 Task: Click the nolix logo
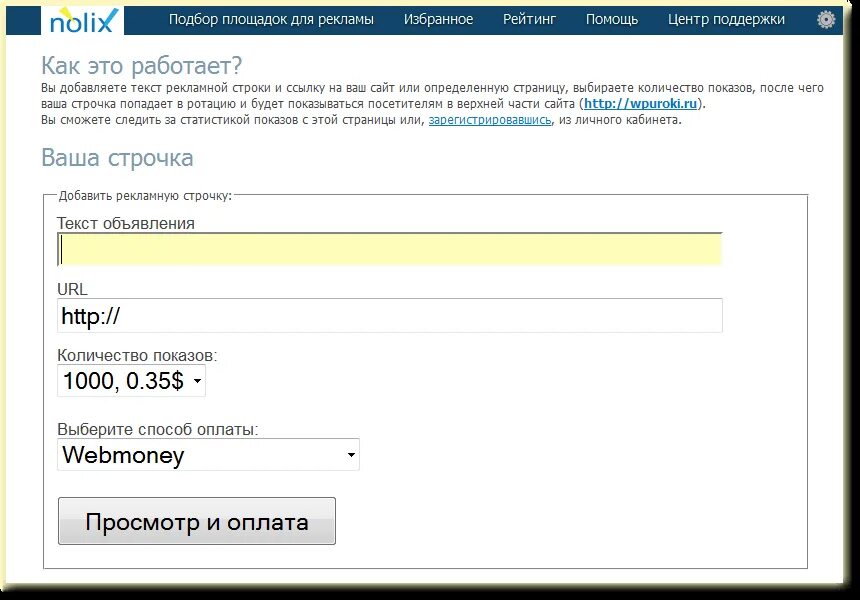click(x=83, y=21)
